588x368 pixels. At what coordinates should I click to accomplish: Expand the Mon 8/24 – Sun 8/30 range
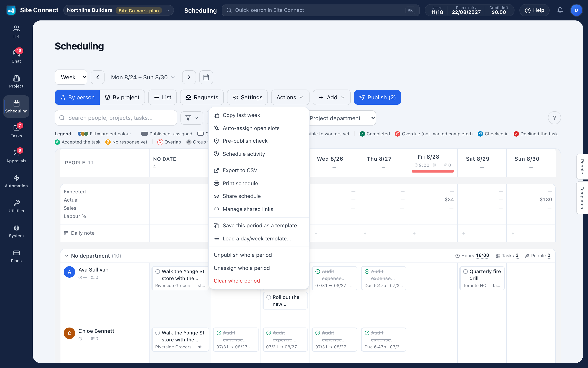[143, 77]
